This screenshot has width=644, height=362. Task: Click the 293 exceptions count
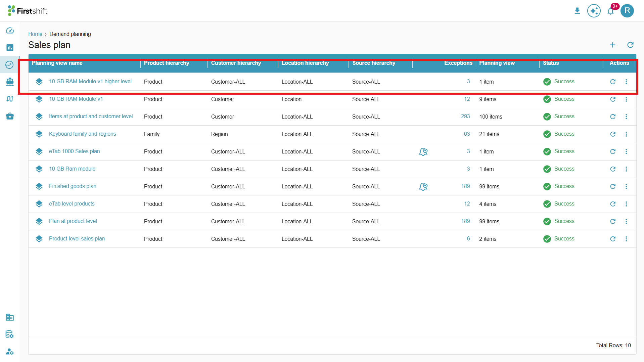coord(465,116)
